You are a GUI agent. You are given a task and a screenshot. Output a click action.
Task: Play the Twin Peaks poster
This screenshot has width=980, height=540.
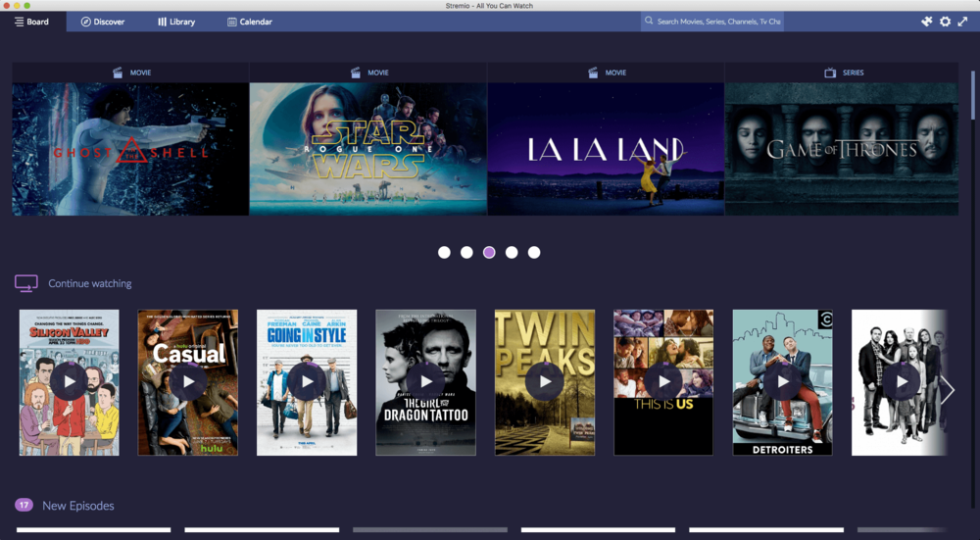(x=544, y=381)
